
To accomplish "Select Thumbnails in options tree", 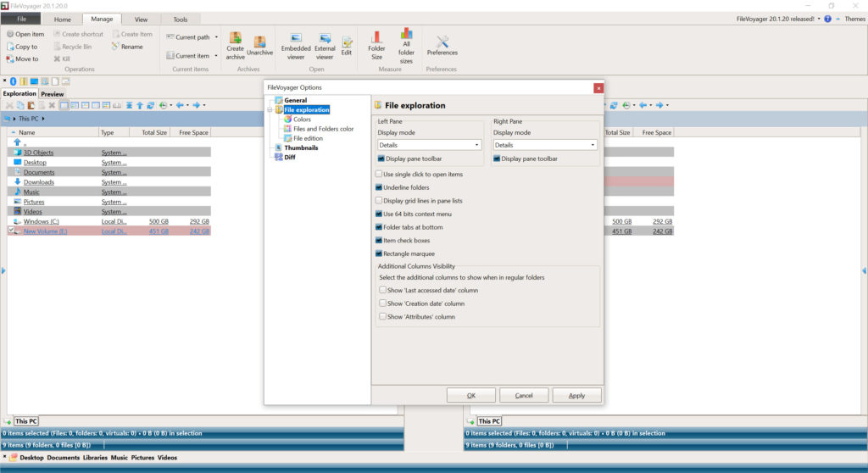I will [301, 147].
